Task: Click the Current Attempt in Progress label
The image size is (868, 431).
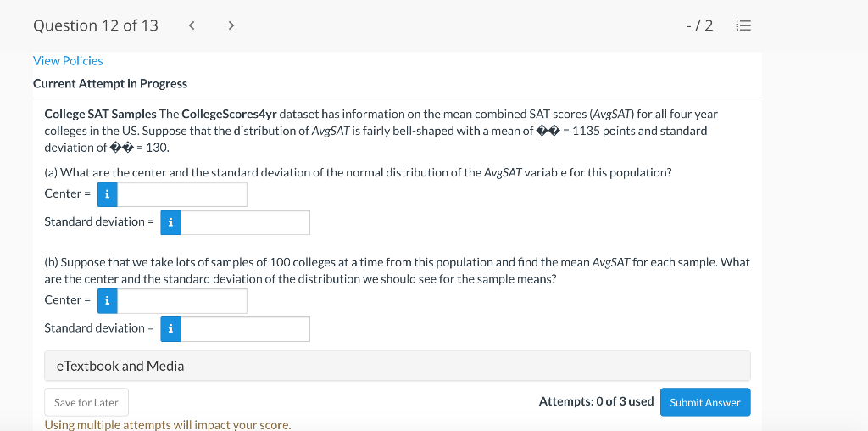Action: pyautogui.click(x=110, y=83)
